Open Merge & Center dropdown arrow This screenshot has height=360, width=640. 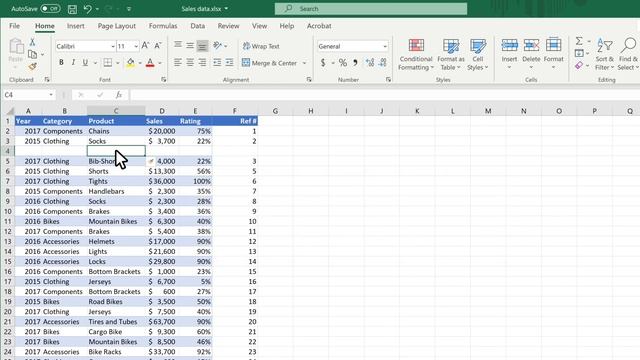click(304, 63)
